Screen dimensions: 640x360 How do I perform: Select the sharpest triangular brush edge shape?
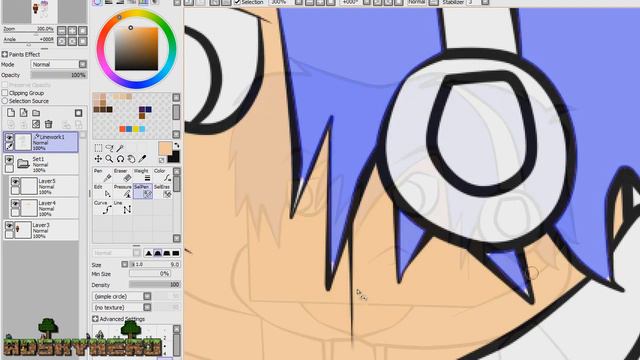point(149,253)
